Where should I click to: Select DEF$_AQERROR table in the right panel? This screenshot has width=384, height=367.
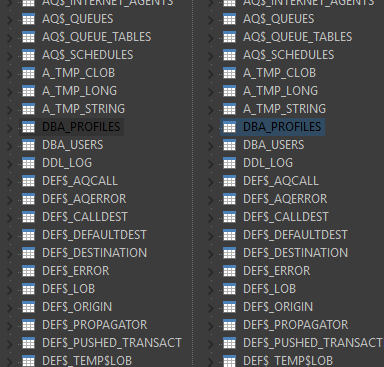(x=285, y=199)
